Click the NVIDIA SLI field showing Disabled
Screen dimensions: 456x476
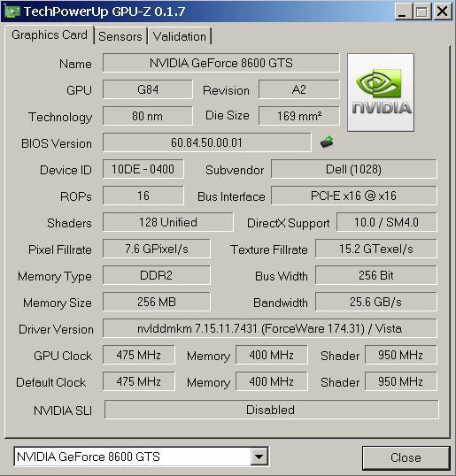(272, 410)
